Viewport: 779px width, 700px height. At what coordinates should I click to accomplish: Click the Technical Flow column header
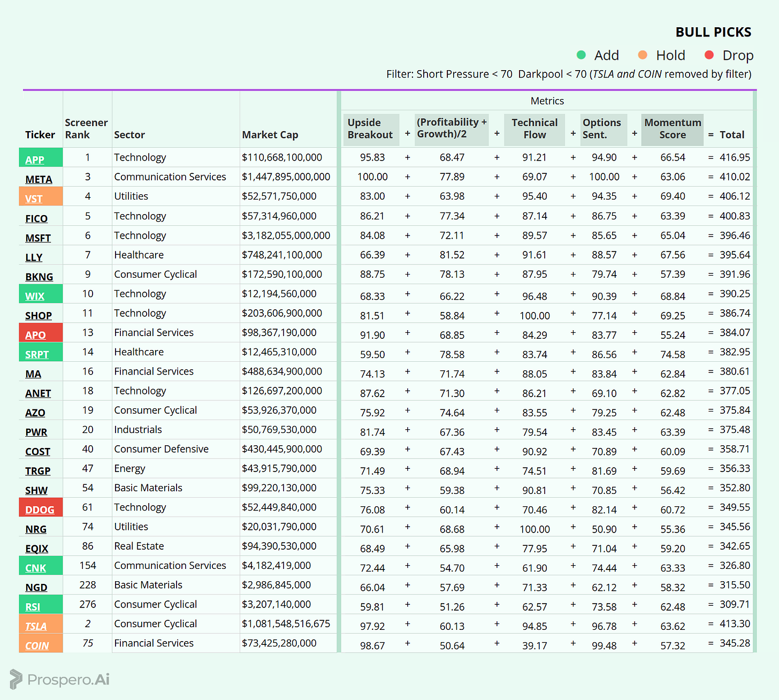[534, 129]
